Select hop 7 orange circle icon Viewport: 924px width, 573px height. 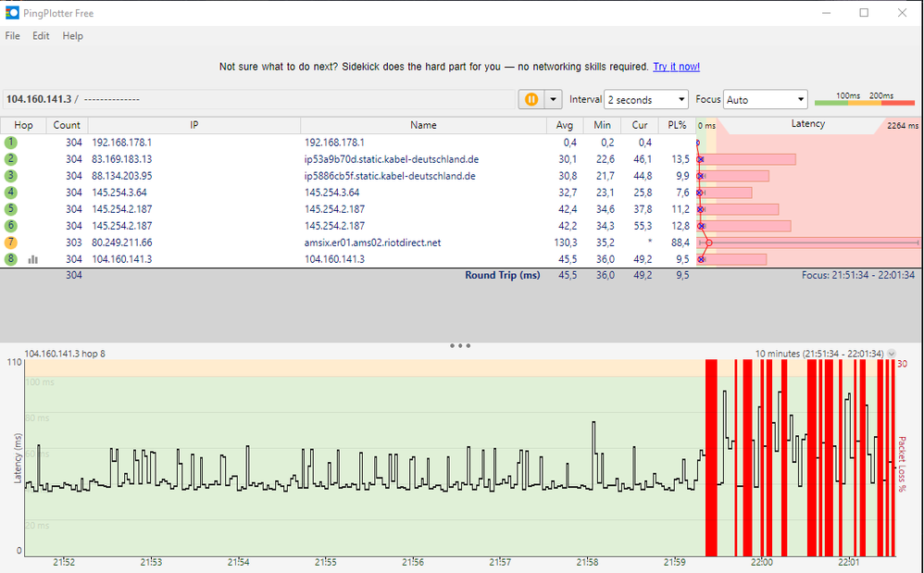[10, 243]
